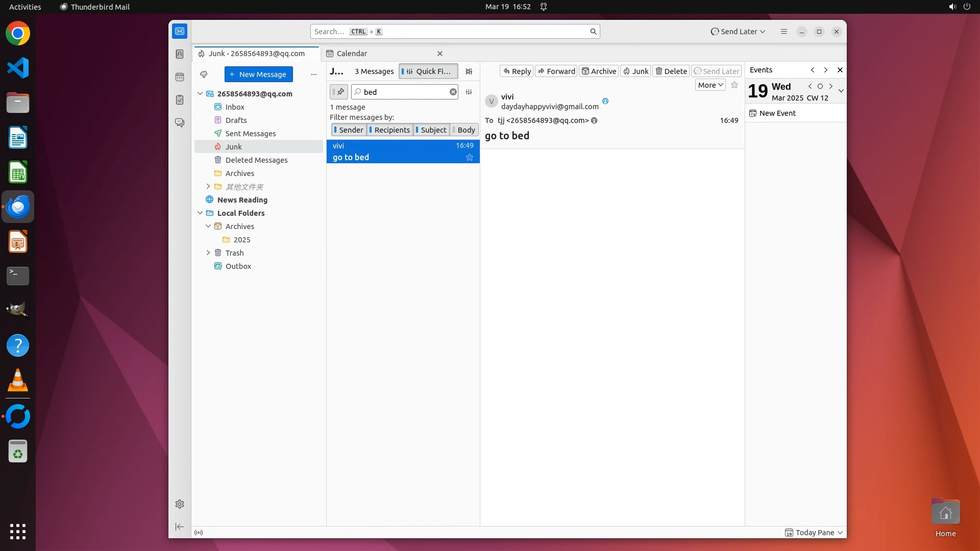The height and width of the screenshot is (551, 980).
Task: Click the Forward button
Action: [x=556, y=71]
